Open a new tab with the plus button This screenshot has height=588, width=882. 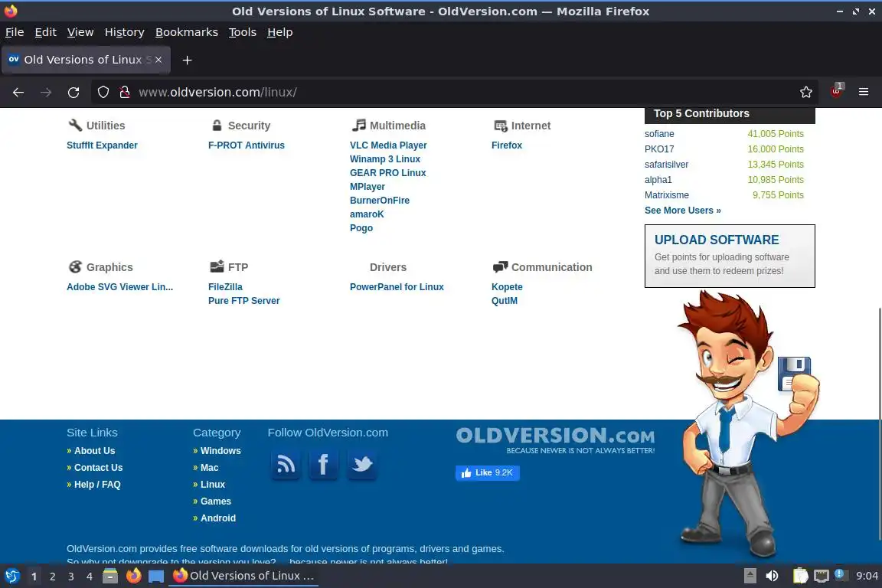pos(188,60)
